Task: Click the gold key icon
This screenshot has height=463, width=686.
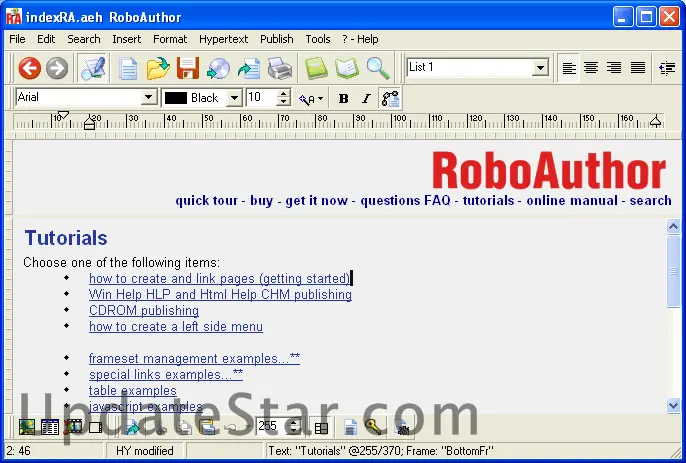Action: point(373,427)
